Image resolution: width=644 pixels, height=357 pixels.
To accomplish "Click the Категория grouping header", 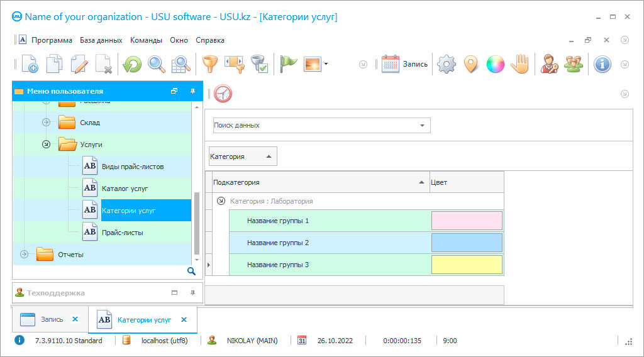I will pos(243,157).
